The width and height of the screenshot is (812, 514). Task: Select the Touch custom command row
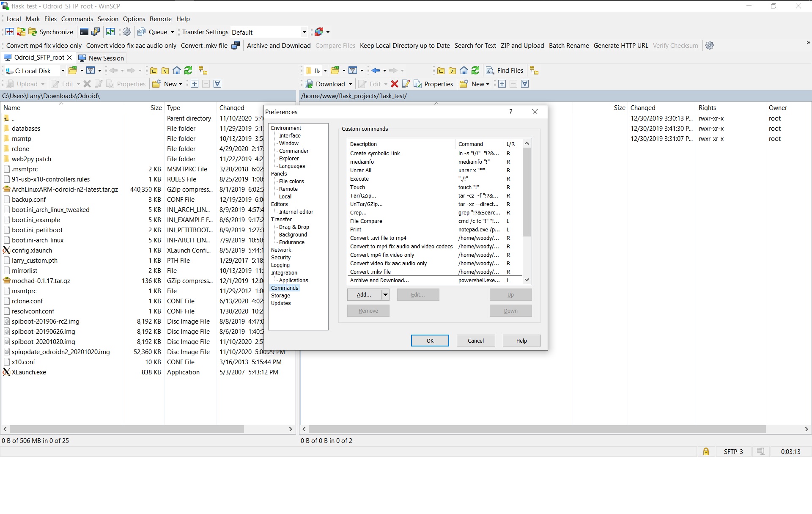tap(357, 187)
